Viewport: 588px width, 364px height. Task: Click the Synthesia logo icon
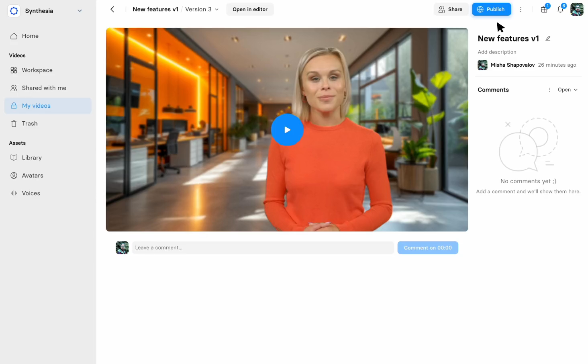(x=14, y=11)
